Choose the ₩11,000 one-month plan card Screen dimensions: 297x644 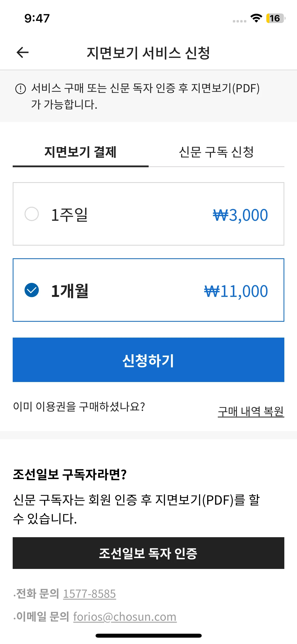pos(148,290)
